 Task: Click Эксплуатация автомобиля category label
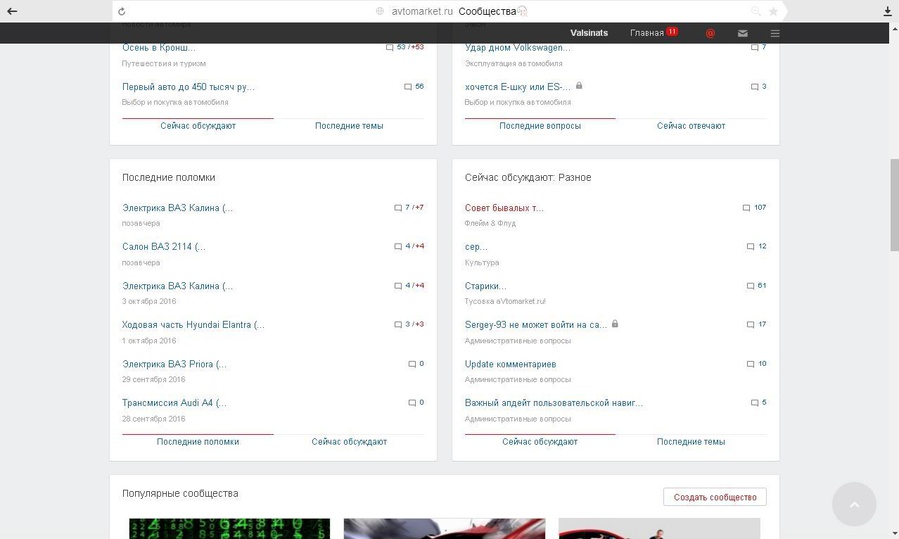point(514,64)
